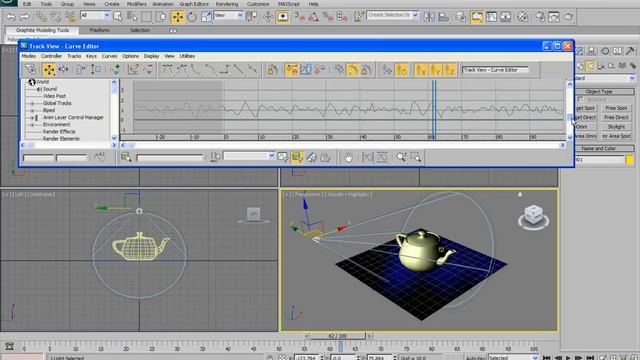Click the Render Setup icon in main toolbar
The height and width of the screenshot is (360, 640).
[x=540, y=17]
